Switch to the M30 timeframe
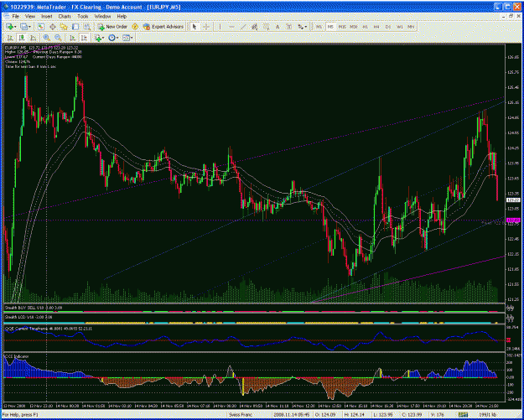The height and width of the screenshot is (420, 524). [x=354, y=27]
